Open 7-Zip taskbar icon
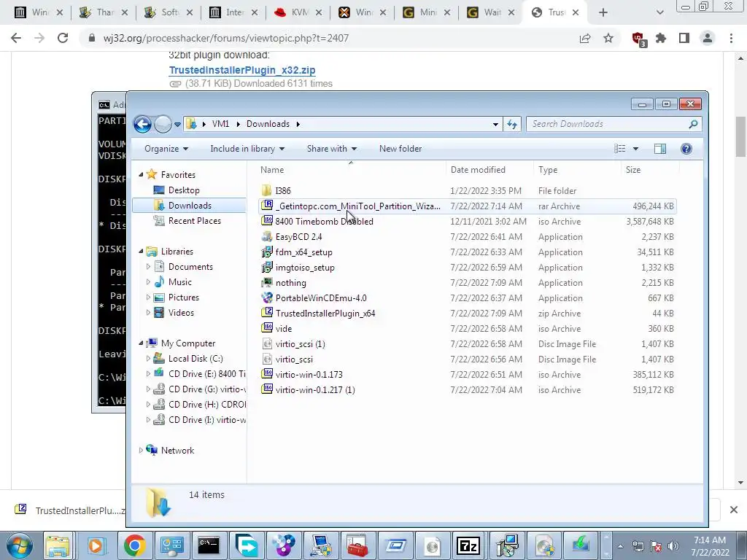This screenshot has width=747, height=560. [x=468, y=545]
